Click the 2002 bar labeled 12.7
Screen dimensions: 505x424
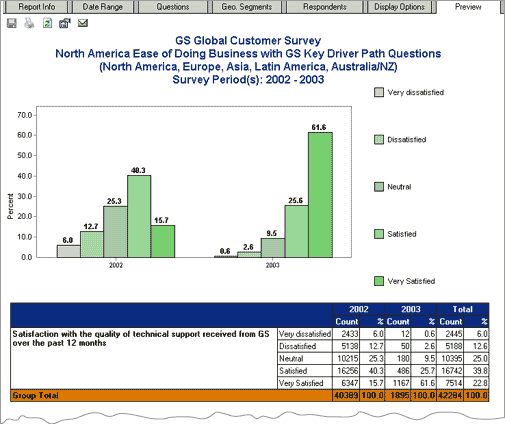click(92, 244)
